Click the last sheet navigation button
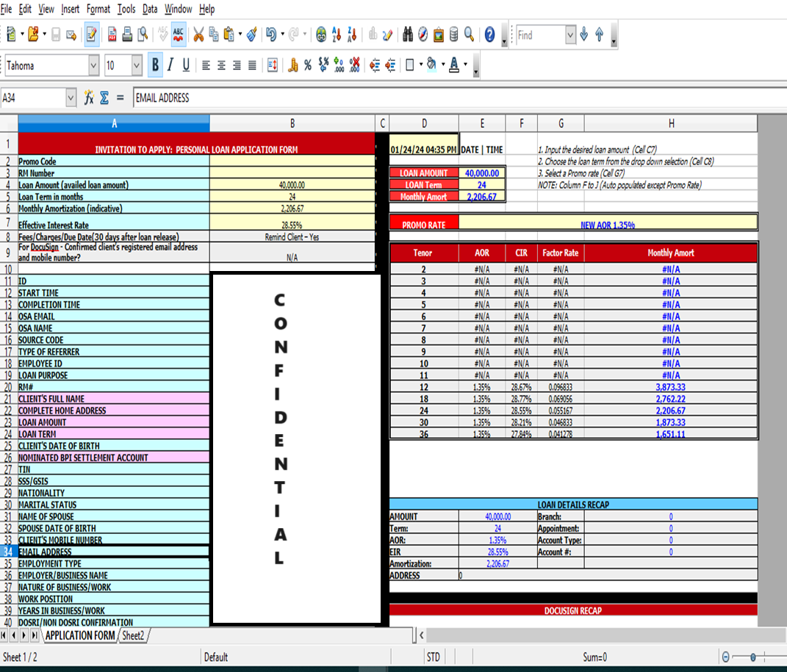 coord(34,635)
